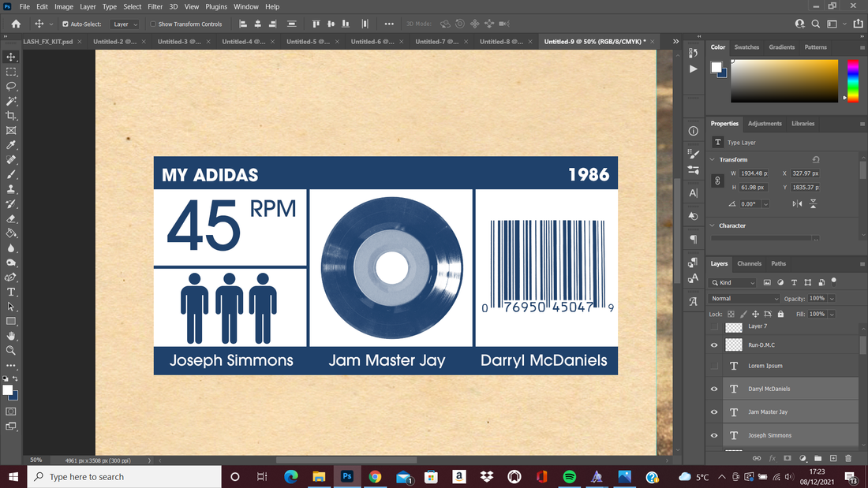Screen dimensions: 868x488
Task: Toggle the width-height link constraint
Action: pos(717,181)
